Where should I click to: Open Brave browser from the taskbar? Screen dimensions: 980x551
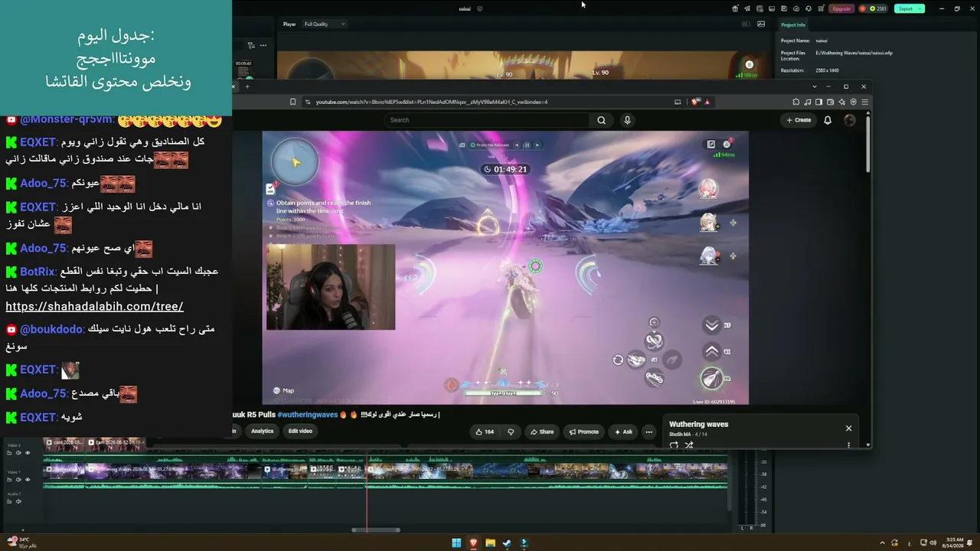(473, 543)
